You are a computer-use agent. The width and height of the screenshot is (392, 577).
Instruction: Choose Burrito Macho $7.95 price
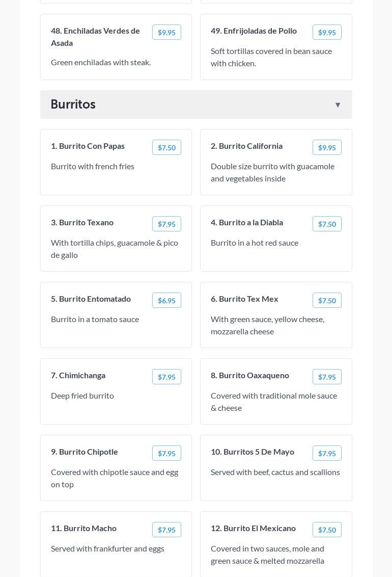coord(166,530)
